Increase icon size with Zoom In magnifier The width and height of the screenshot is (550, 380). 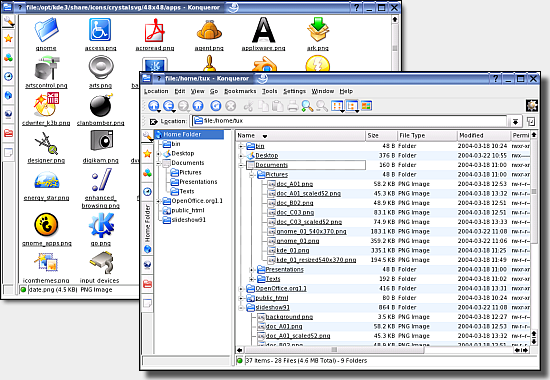(307, 106)
